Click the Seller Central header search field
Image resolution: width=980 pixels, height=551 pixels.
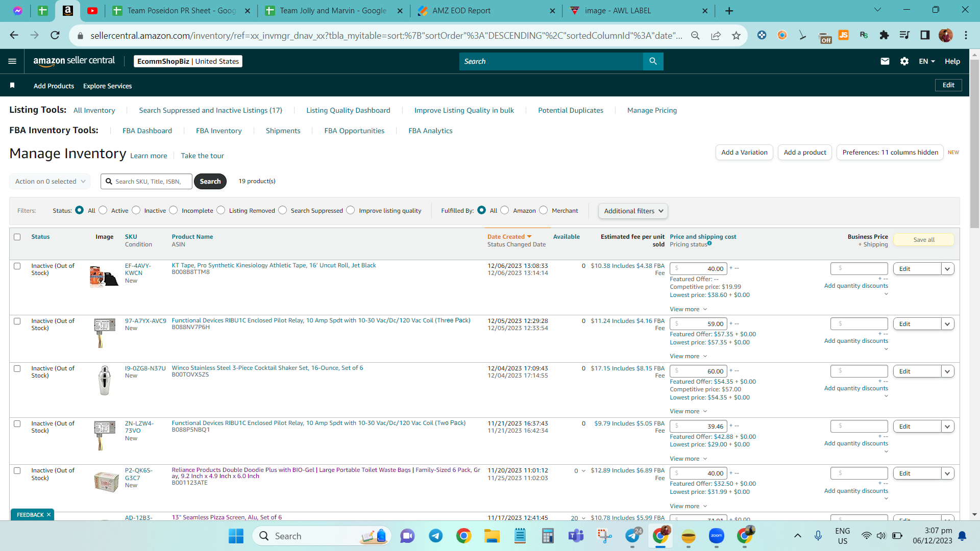(551, 61)
